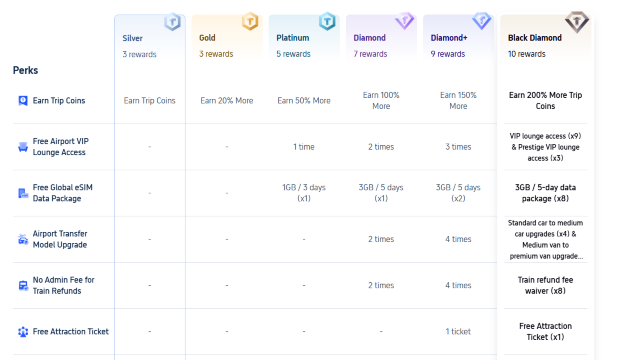Click the Diamond+ tier gem icon
This screenshot has height=360, width=621.
coord(482,20)
